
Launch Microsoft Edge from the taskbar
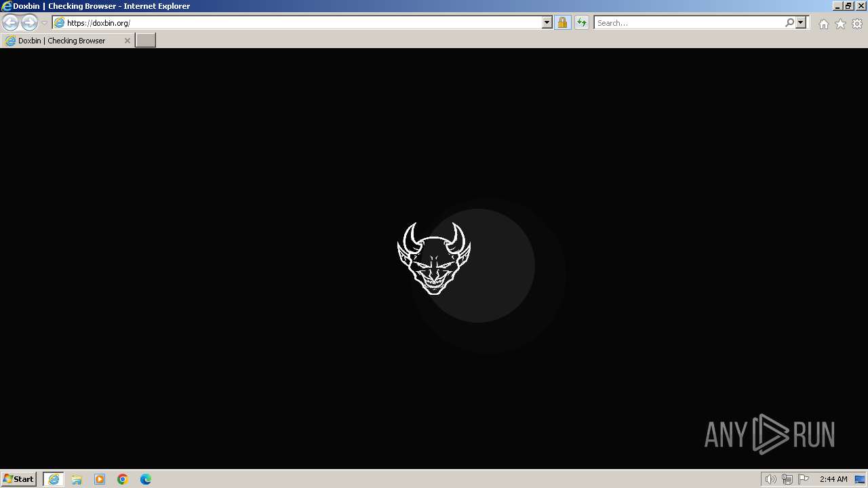(x=146, y=479)
